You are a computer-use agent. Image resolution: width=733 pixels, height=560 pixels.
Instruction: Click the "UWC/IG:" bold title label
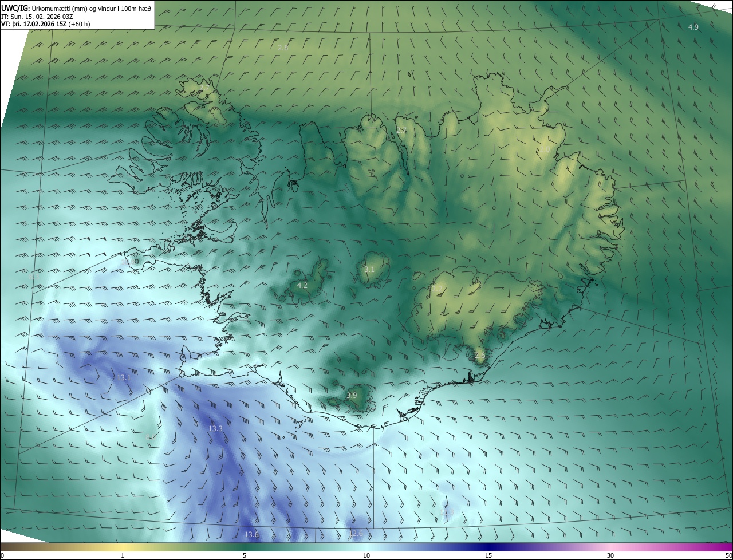pyautogui.click(x=16, y=7)
